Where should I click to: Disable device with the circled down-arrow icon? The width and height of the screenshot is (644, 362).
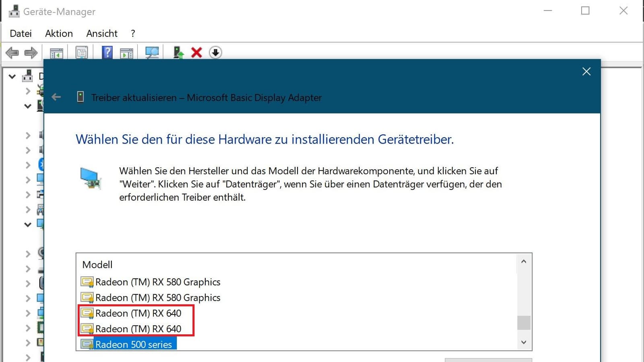point(215,53)
